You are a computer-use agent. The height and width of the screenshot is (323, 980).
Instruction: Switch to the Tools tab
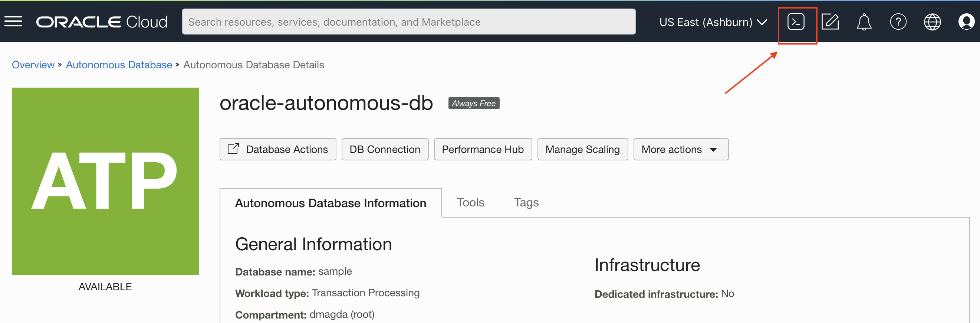(470, 203)
